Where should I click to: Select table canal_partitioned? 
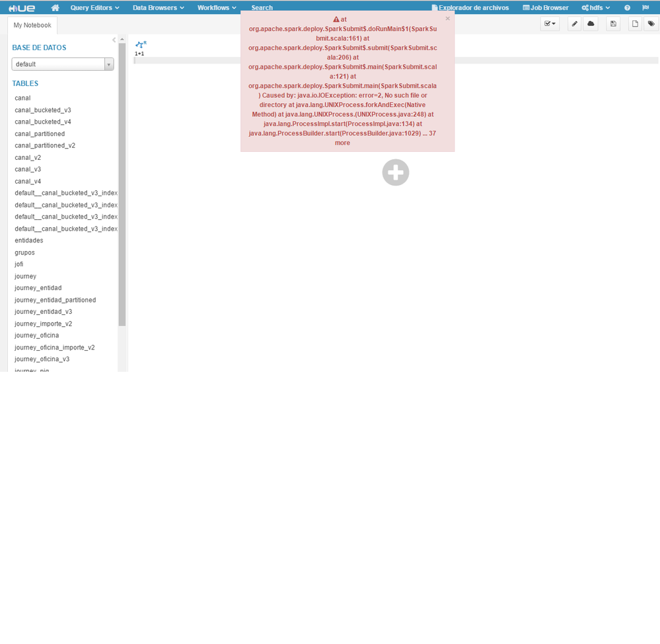40,134
